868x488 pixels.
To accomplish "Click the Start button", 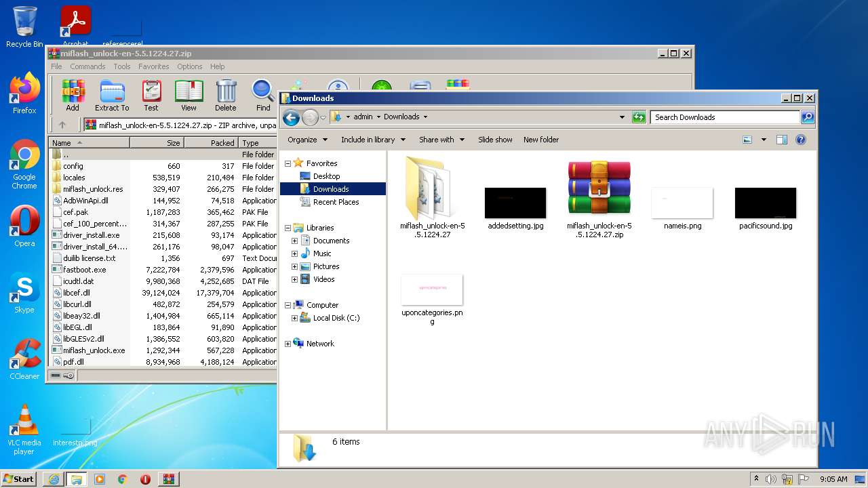I will pyautogui.click(x=18, y=479).
